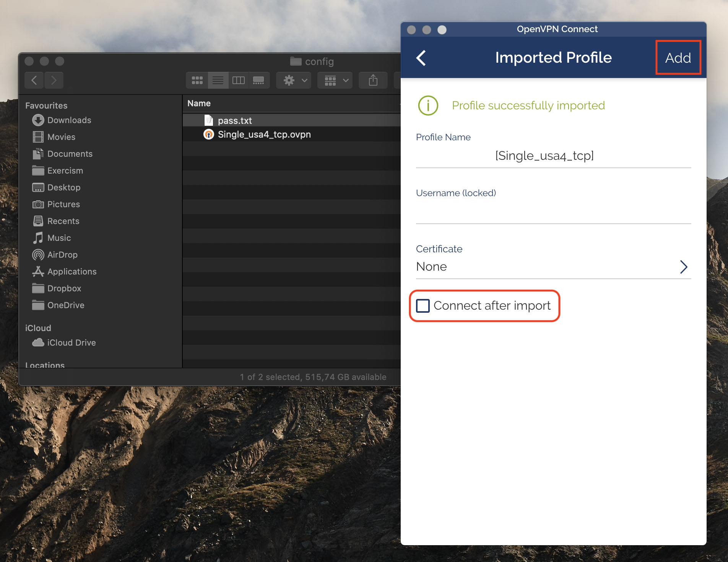Open Downloads via its sidebar icon

[x=38, y=120]
